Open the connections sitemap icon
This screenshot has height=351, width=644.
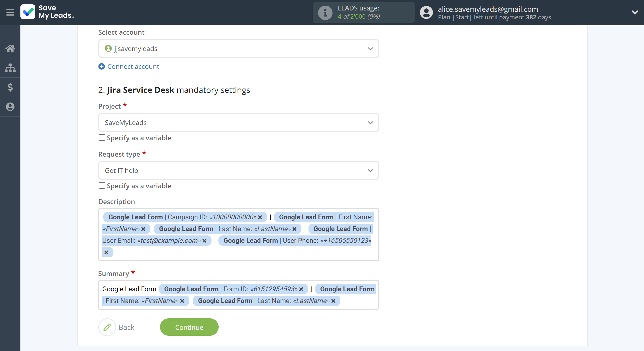coord(10,68)
